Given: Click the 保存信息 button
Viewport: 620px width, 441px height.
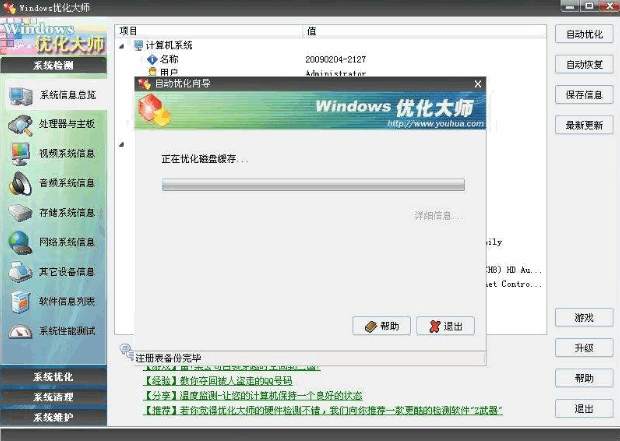Looking at the screenshot, I should pos(584,95).
